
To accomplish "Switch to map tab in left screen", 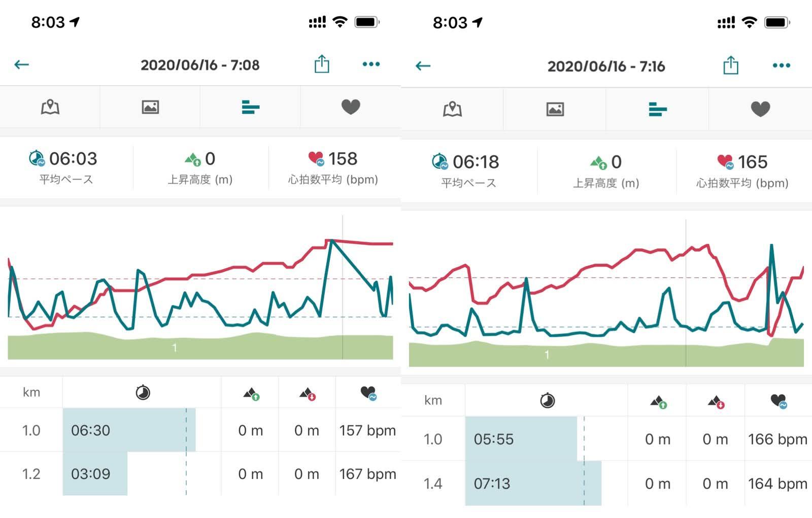I will pyautogui.click(x=50, y=107).
